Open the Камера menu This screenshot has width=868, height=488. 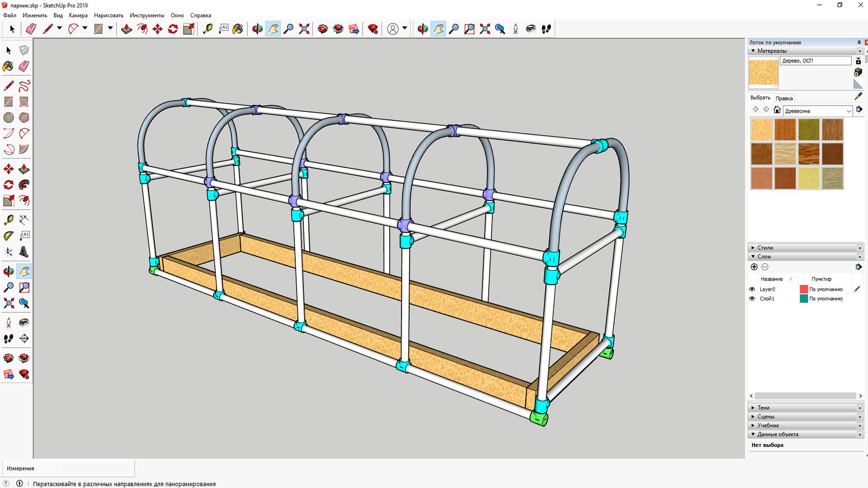click(78, 15)
